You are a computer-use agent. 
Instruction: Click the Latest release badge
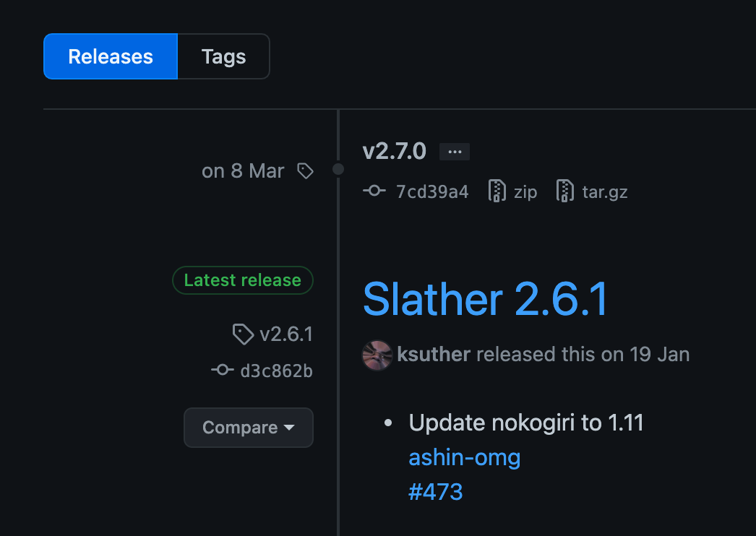243,280
